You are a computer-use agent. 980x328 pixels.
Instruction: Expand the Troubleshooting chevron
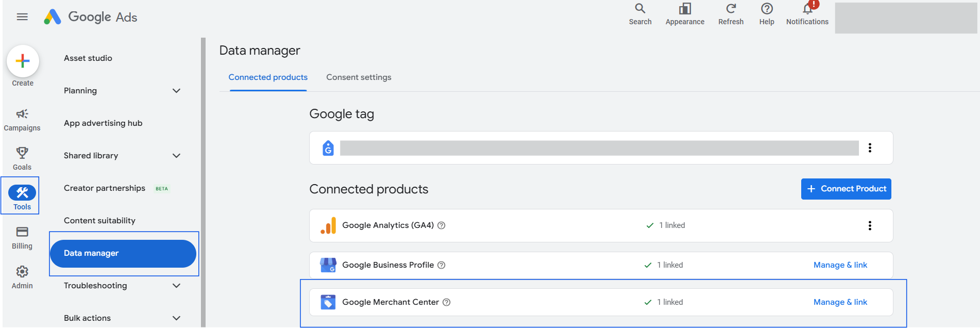pyautogui.click(x=176, y=286)
